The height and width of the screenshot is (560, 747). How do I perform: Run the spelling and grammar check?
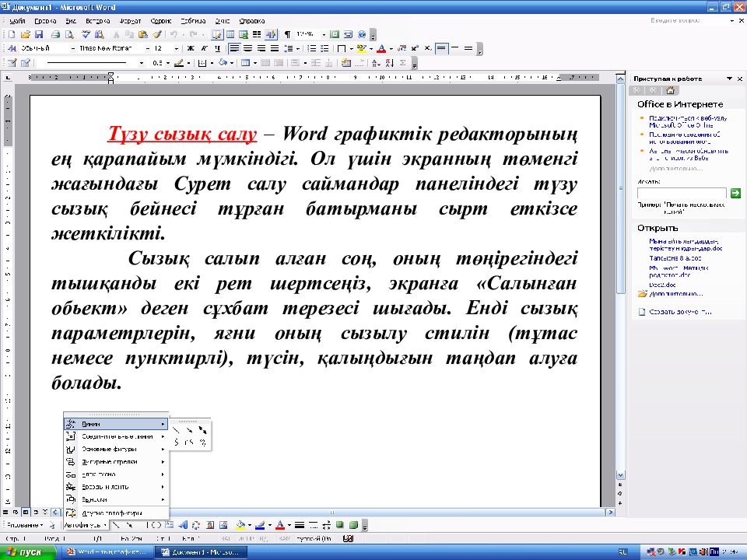point(86,34)
